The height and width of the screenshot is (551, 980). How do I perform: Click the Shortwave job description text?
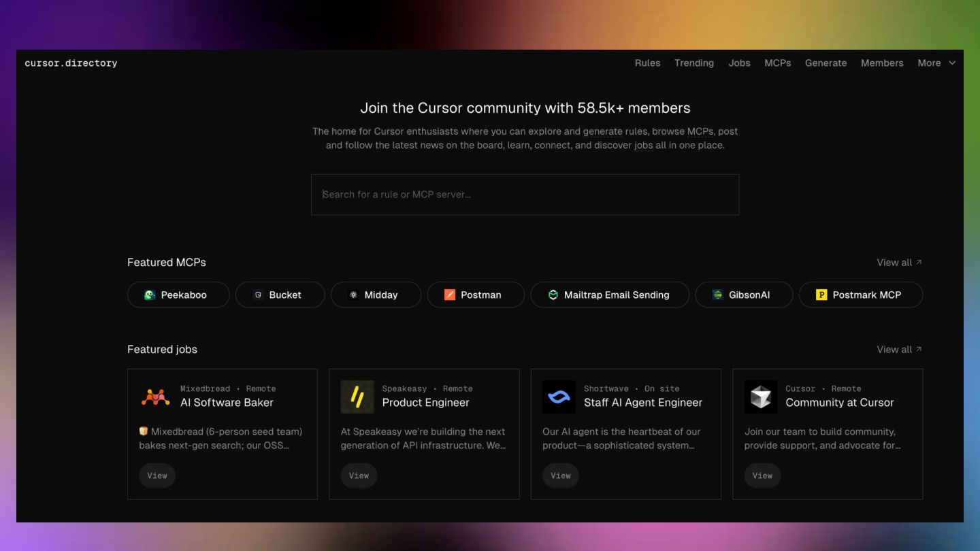(x=621, y=439)
